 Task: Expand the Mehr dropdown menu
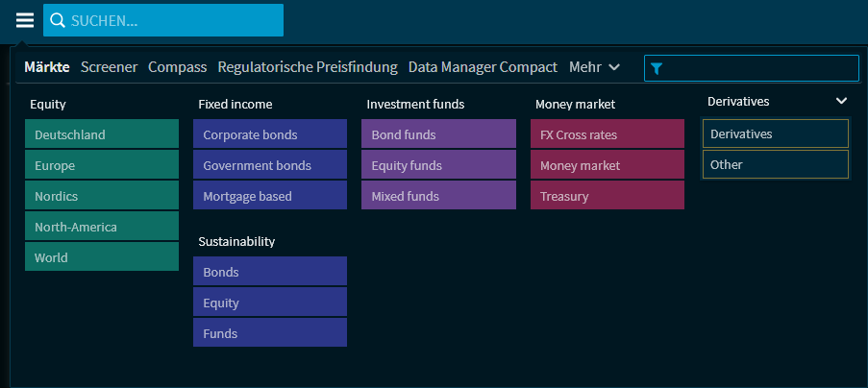594,67
